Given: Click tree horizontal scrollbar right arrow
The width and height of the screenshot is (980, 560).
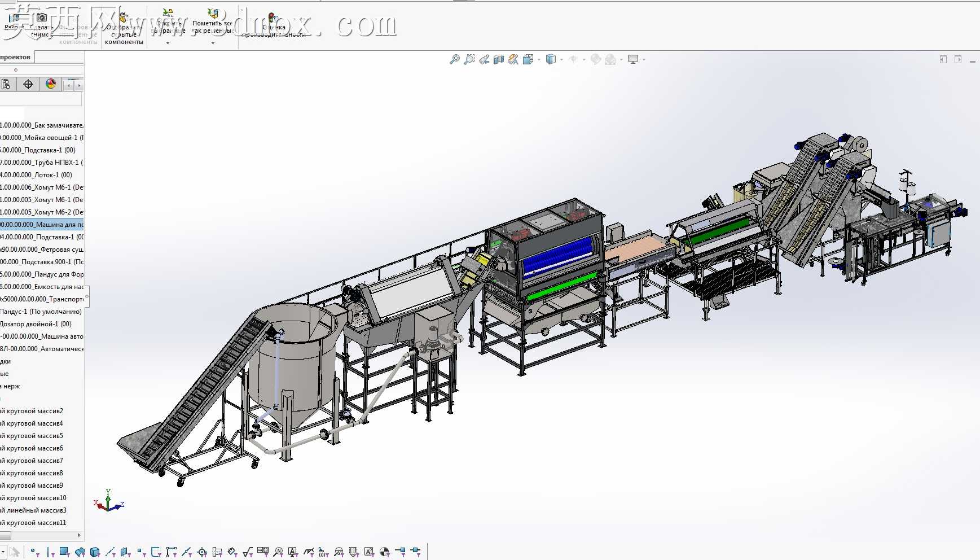Looking at the screenshot, I should (x=79, y=535).
